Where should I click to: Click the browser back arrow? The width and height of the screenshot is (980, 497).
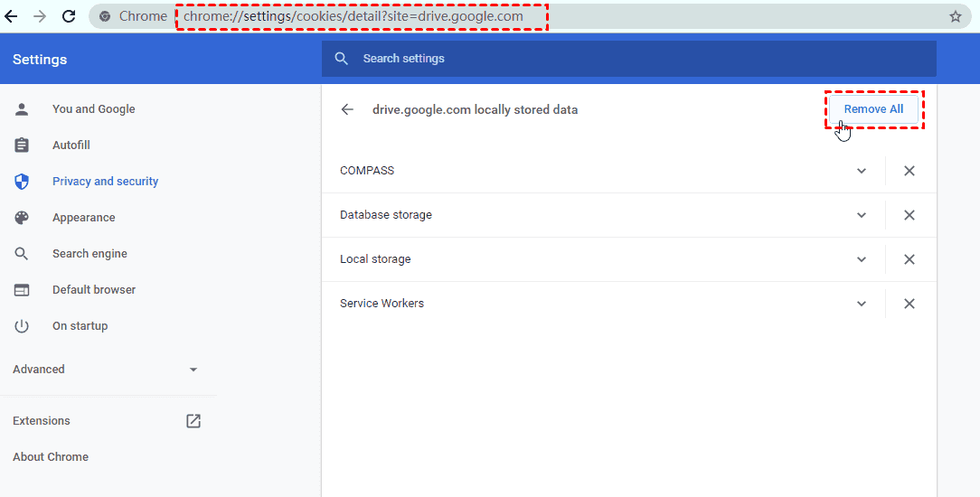coord(11,16)
